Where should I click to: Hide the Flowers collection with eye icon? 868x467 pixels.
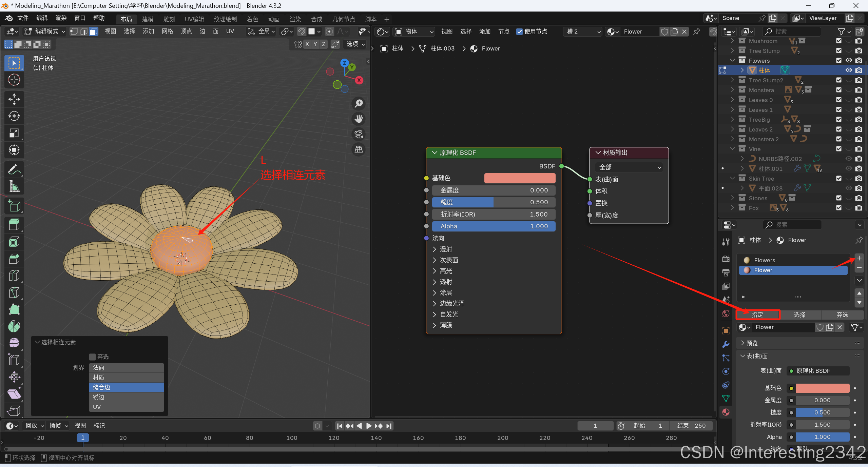[849, 60]
